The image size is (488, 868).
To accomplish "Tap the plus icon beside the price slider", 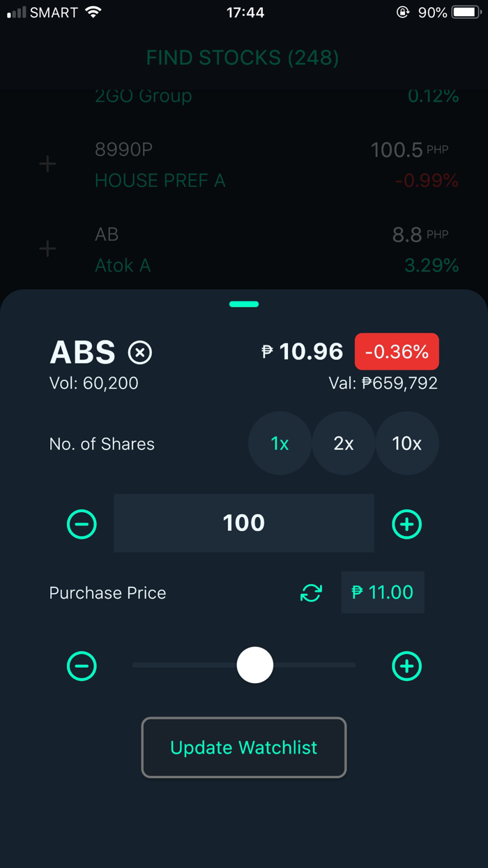I will [406, 666].
